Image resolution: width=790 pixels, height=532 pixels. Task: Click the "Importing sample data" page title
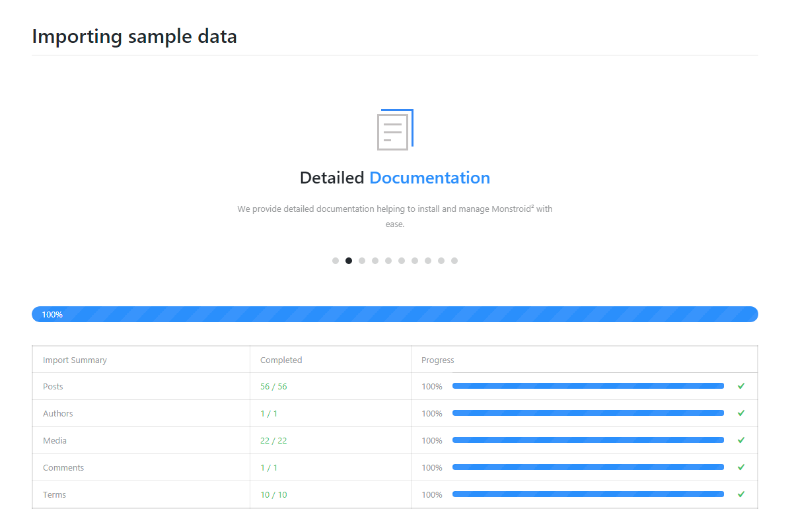coord(134,36)
